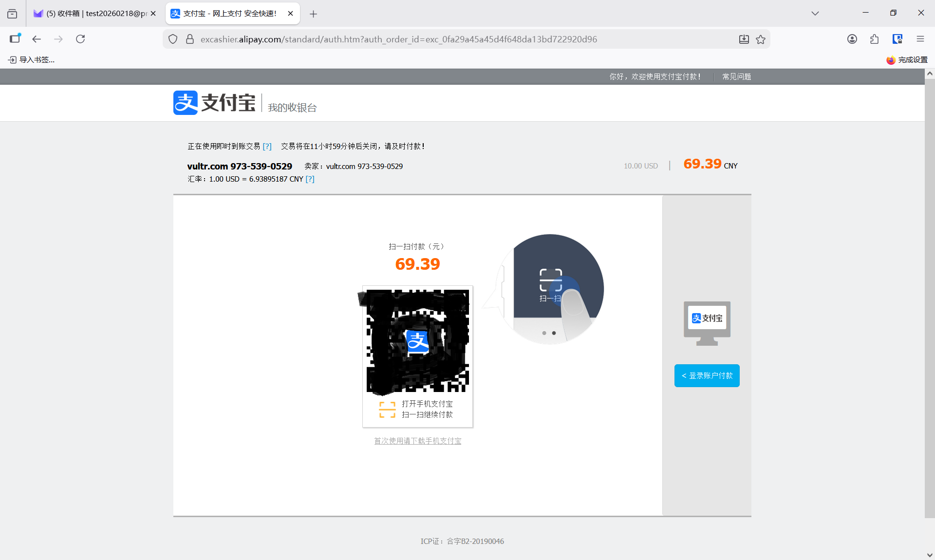
Task: Click the Firefox account icon
Action: click(852, 39)
